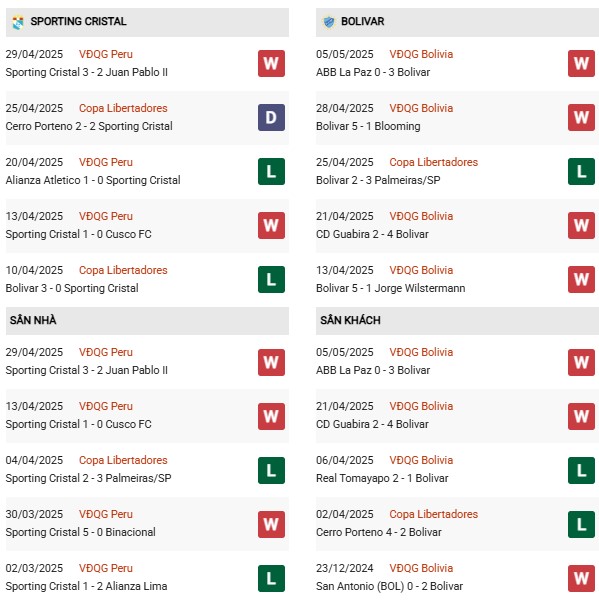Open Copa Libertadores link dated 10/04/2025
The image size is (599, 601).
click(x=123, y=270)
